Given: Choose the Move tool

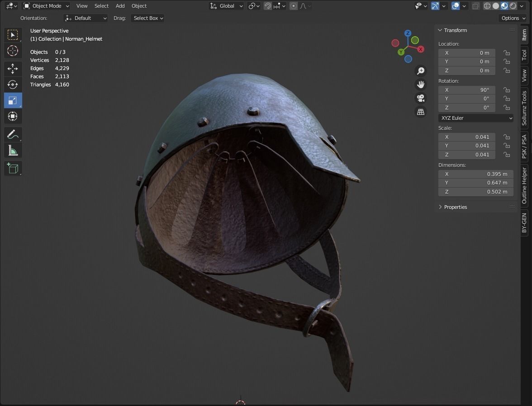Looking at the screenshot, I should click(13, 69).
